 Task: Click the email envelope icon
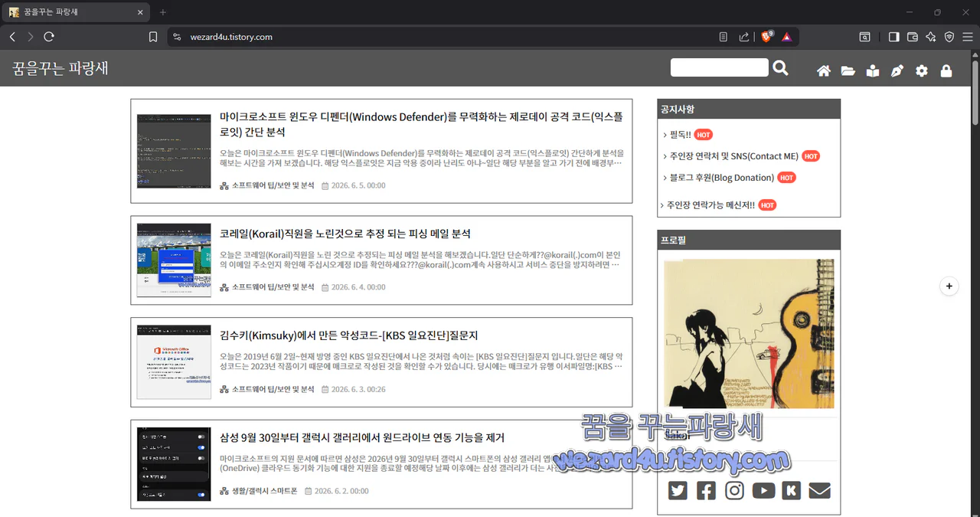(x=819, y=490)
